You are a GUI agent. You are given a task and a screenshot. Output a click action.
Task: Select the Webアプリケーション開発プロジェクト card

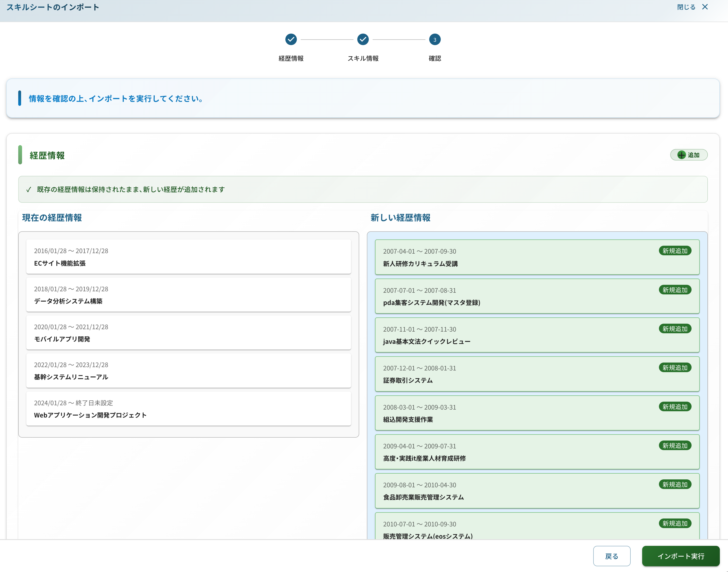click(x=188, y=409)
